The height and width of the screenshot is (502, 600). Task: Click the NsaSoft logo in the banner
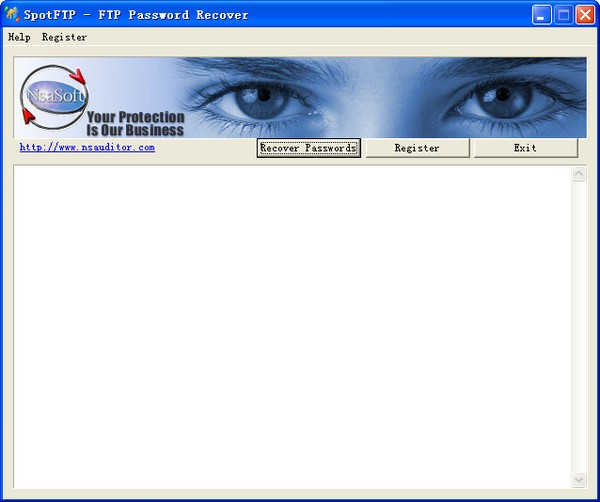[54, 96]
